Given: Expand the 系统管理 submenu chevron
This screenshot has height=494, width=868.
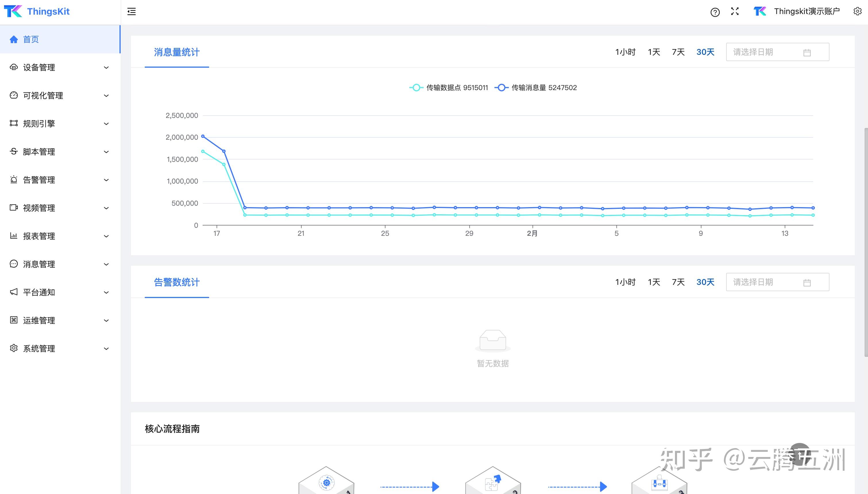Looking at the screenshot, I should click(x=106, y=349).
